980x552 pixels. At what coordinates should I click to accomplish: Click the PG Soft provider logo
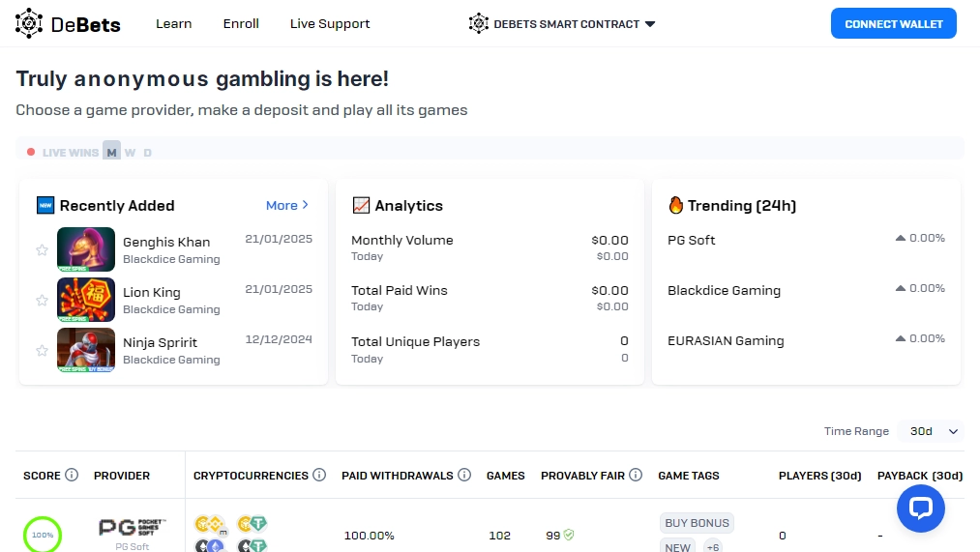click(x=133, y=528)
